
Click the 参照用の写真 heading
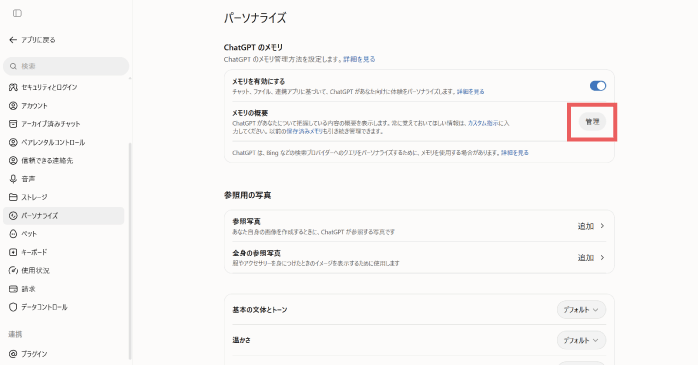248,195
